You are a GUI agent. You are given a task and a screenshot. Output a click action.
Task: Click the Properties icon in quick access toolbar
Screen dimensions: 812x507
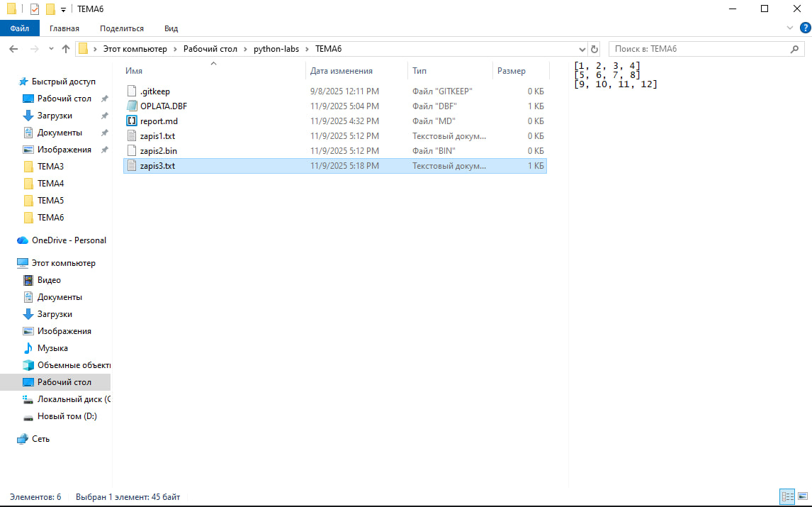click(34, 9)
